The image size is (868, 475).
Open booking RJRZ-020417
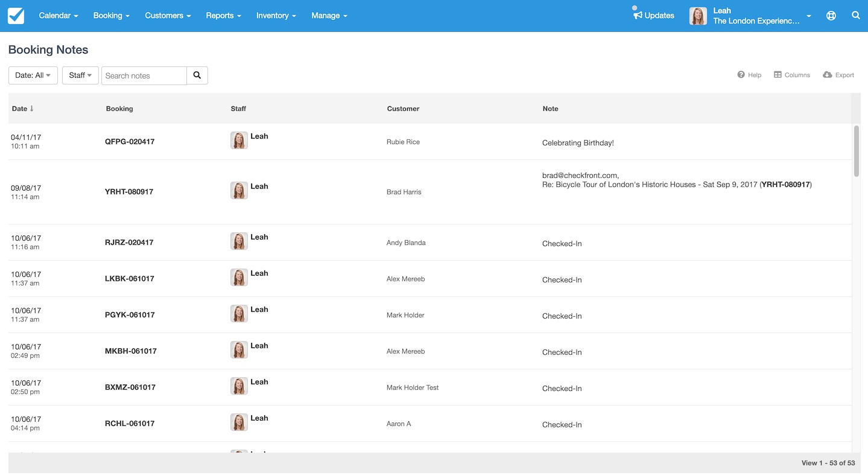[129, 243]
